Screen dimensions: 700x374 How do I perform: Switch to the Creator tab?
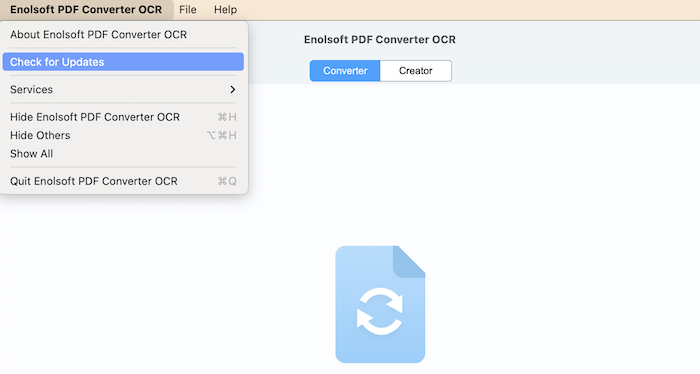coord(416,71)
